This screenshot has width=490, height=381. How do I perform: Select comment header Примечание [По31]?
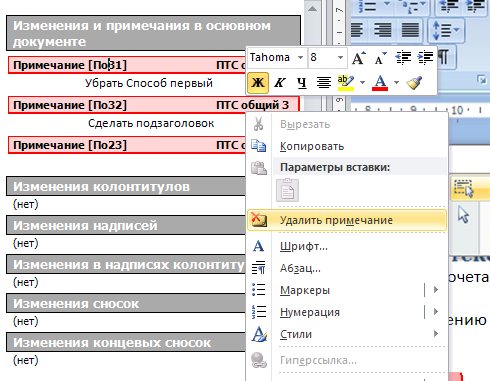[70, 65]
